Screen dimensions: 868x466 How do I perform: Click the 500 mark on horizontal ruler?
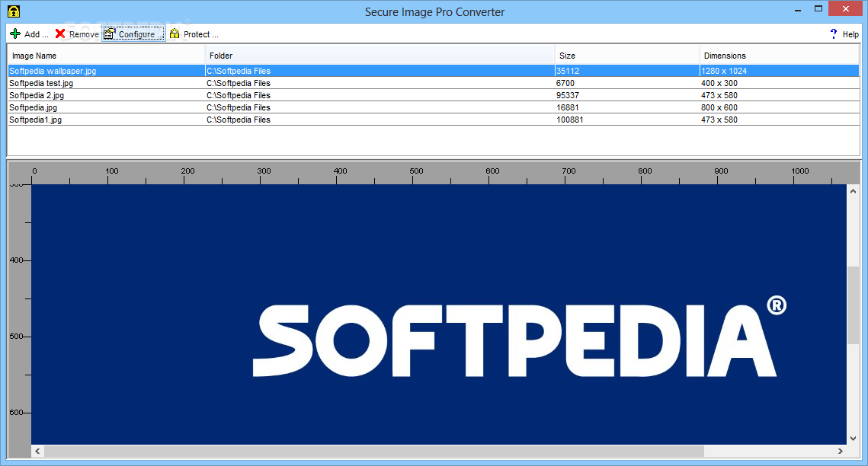pyautogui.click(x=416, y=171)
